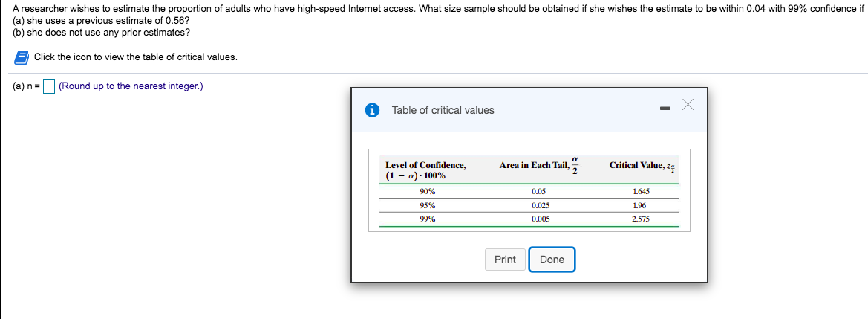Click the tail area value 0.005
The width and height of the screenshot is (868, 319).
tap(541, 219)
